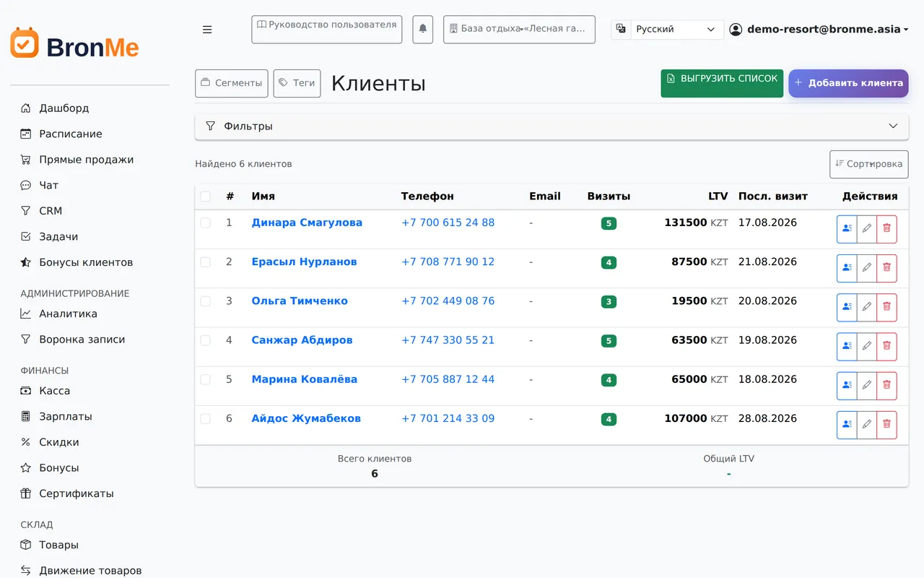Open Расписание in the sidebar
The height and width of the screenshot is (578, 924).
click(71, 134)
